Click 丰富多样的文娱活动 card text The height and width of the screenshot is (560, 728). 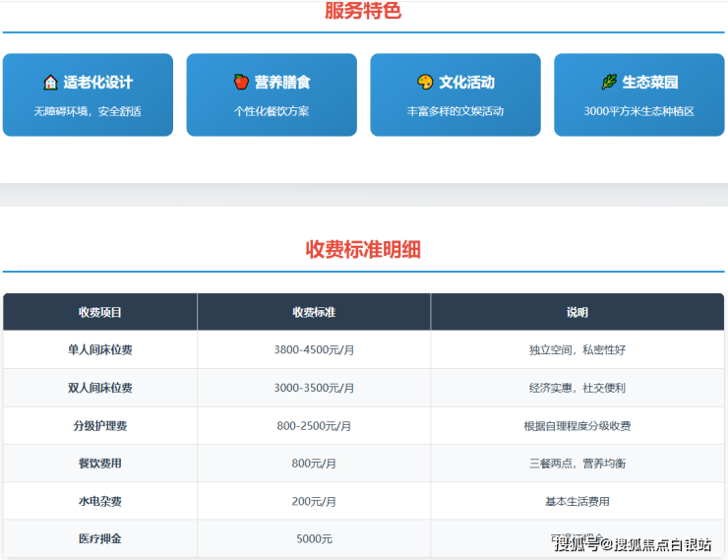[455, 111]
